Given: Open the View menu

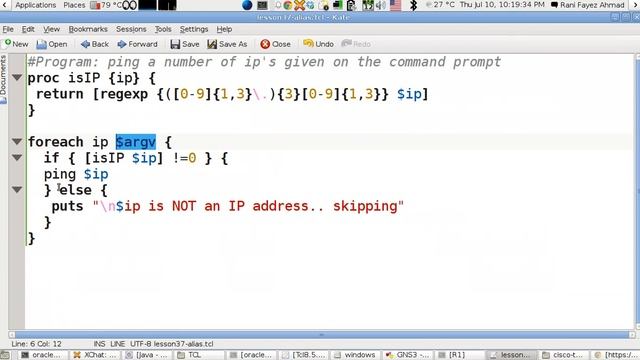Looking at the screenshot, I should (x=51, y=29).
